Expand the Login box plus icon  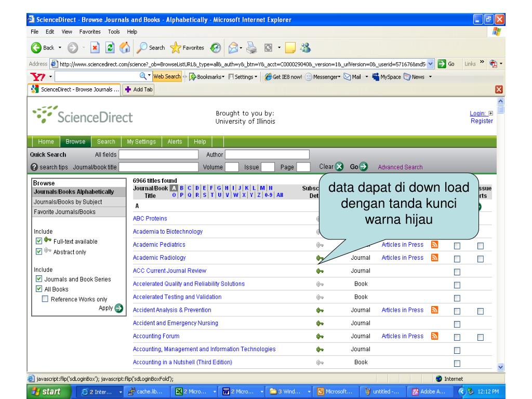490,113
